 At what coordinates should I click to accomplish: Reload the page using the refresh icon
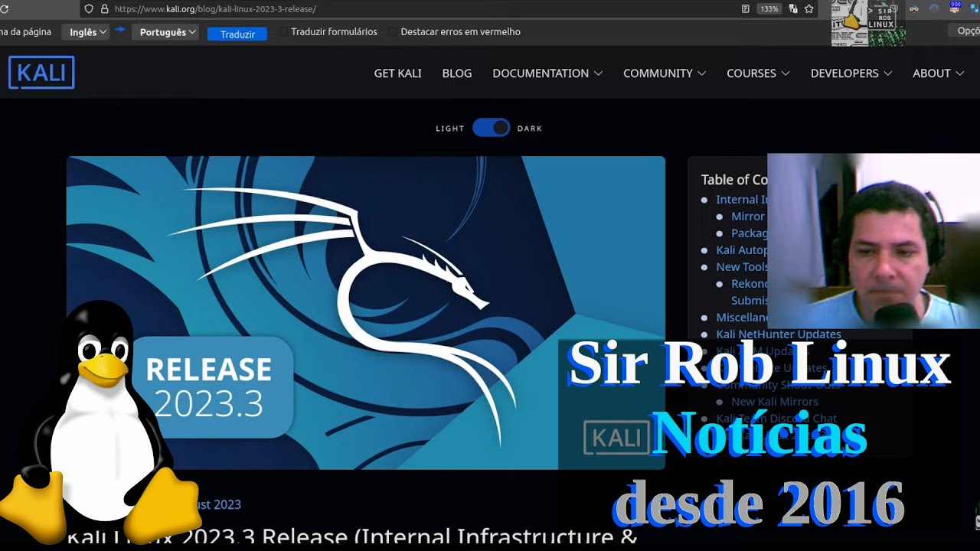pyautogui.click(x=3, y=9)
